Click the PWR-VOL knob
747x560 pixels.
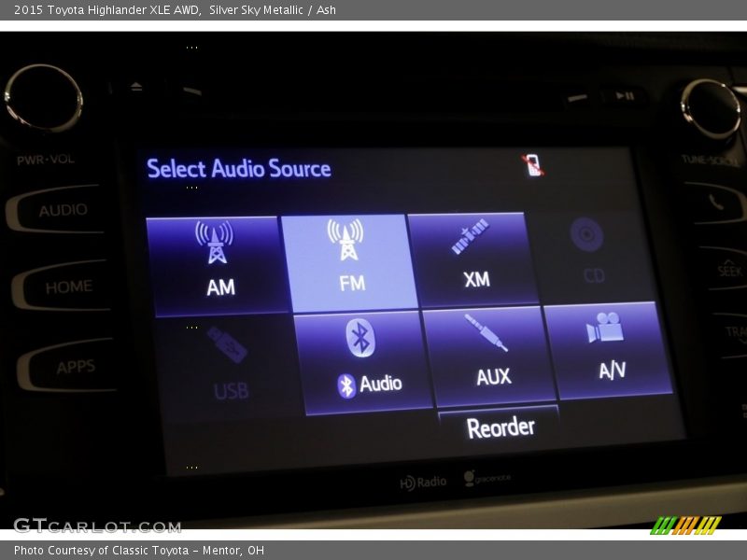[x=43, y=98]
